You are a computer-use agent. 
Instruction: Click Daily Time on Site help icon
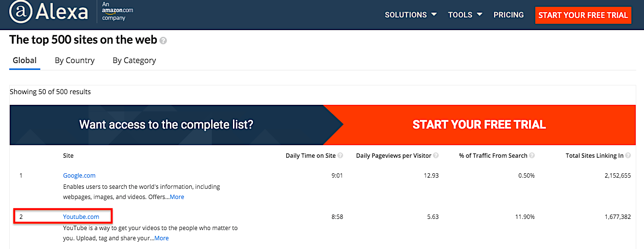340,156
